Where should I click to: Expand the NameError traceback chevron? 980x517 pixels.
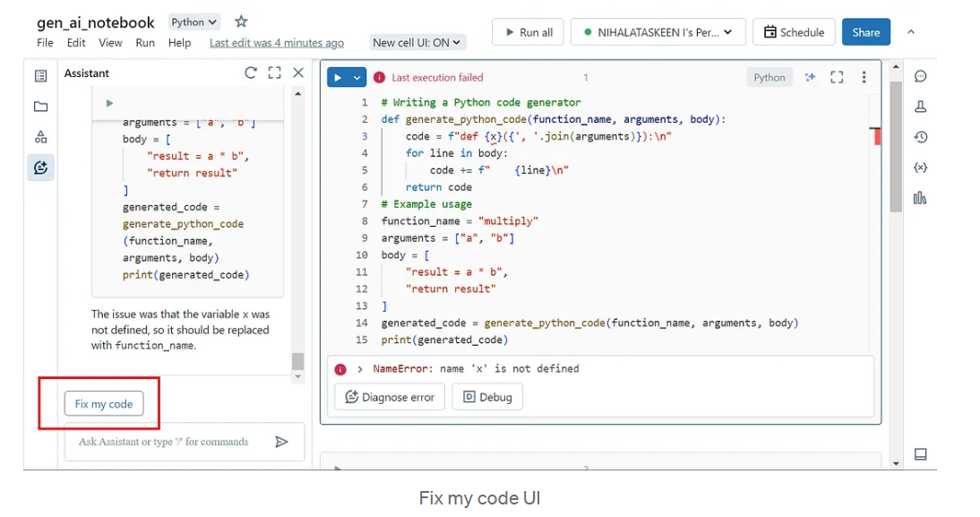pos(360,369)
